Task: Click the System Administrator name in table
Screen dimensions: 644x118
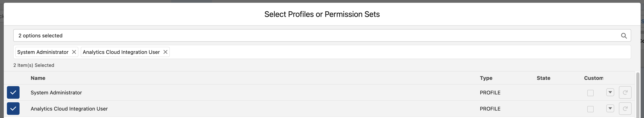Action: click(56, 93)
